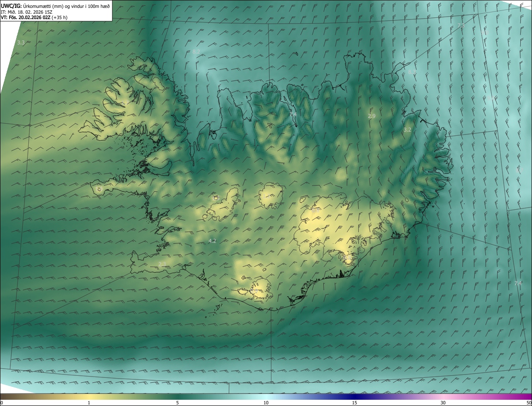Click the legend tick label "0"

coord(1,403)
